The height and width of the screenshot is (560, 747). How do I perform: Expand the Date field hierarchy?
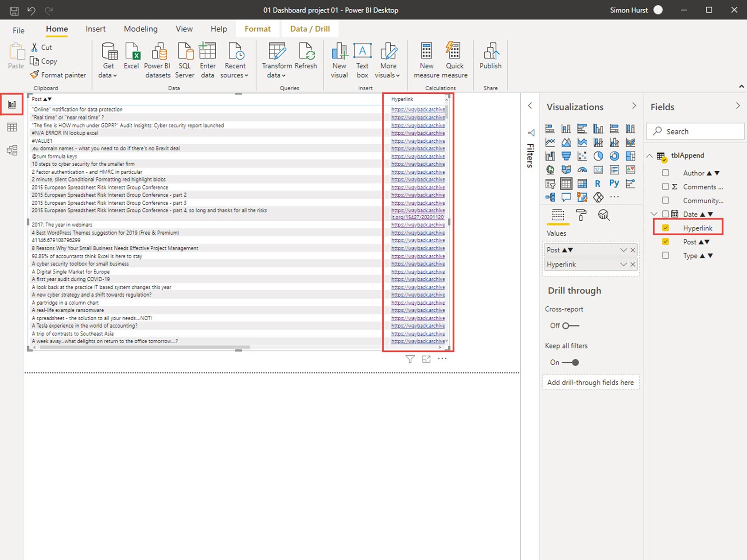pos(654,214)
